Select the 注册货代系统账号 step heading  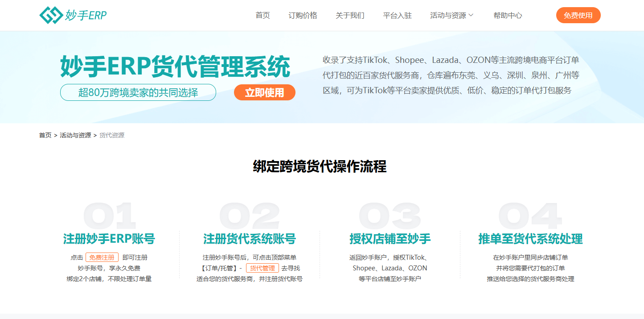coord(249,239)
